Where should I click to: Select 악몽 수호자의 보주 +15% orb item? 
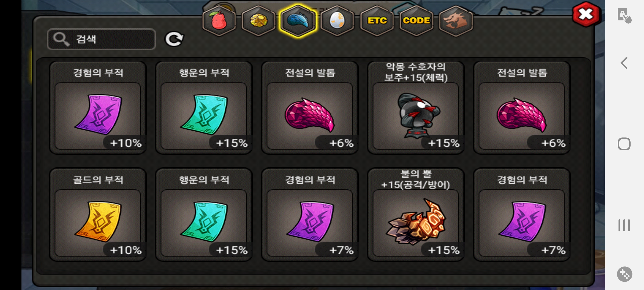point(416,107)
